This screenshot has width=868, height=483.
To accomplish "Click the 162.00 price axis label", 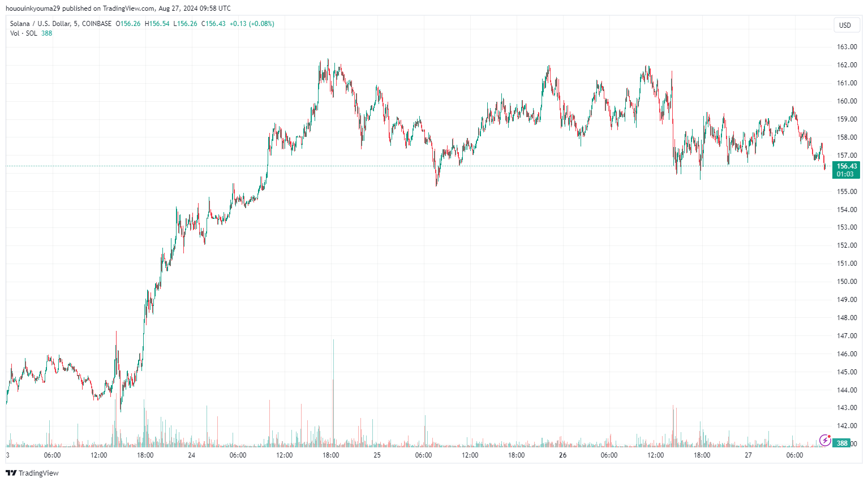I will pos(846,65).
